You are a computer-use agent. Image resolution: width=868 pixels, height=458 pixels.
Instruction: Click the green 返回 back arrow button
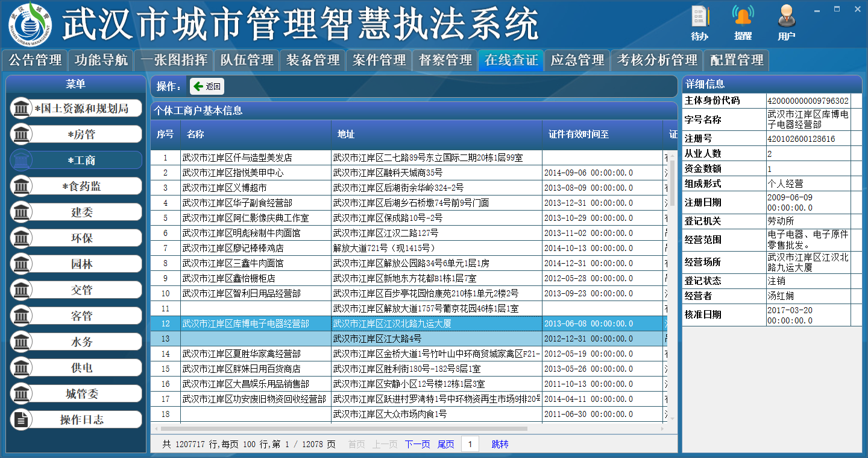[x=207, y=86]
